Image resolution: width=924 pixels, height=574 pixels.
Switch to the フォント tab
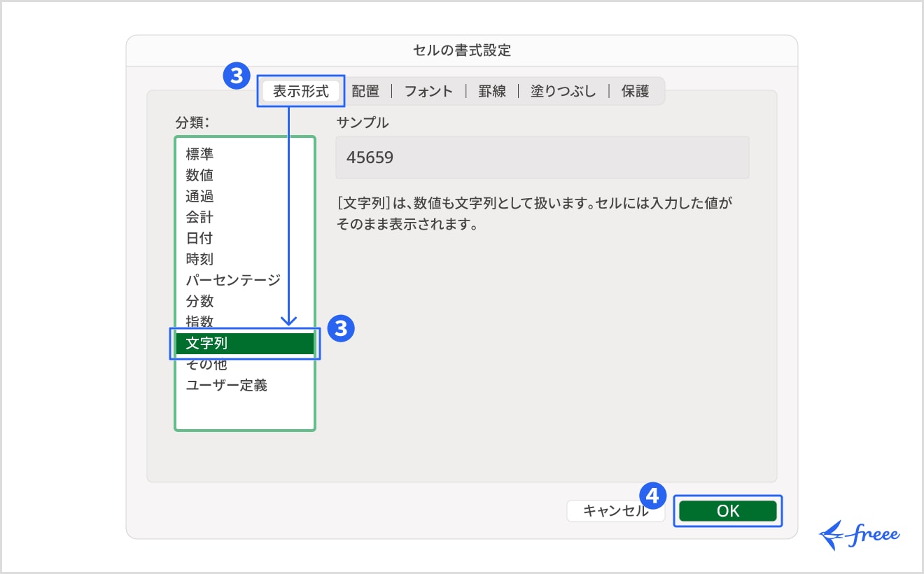tap(428, 91)
